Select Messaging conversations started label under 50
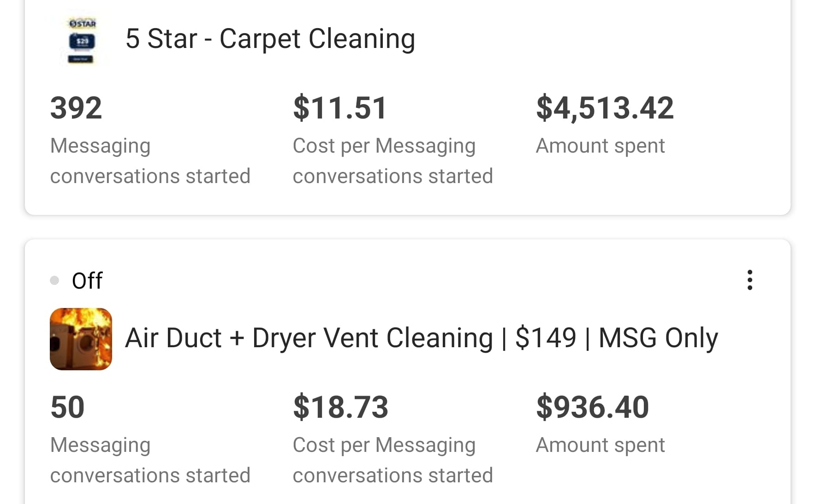Screen dimensions: 815x504 (150, 460)
